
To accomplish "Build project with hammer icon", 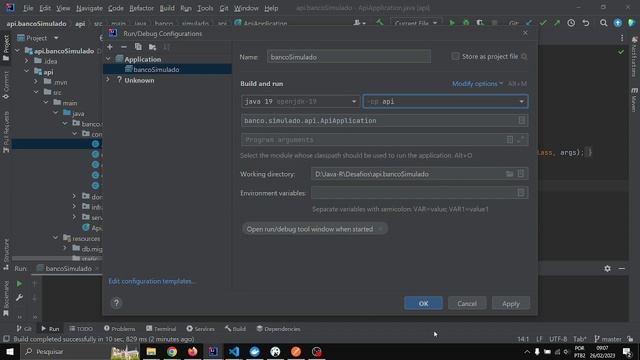I will [380, 23].
